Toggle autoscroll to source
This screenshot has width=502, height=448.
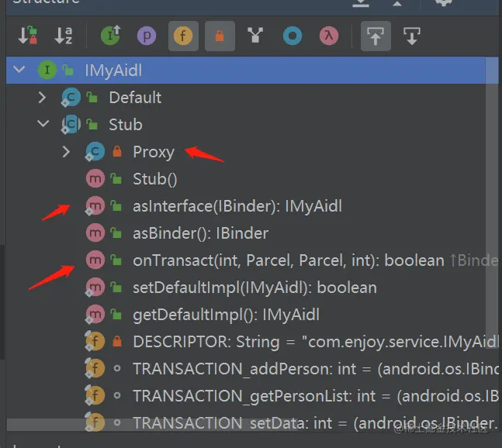point(376,36)
